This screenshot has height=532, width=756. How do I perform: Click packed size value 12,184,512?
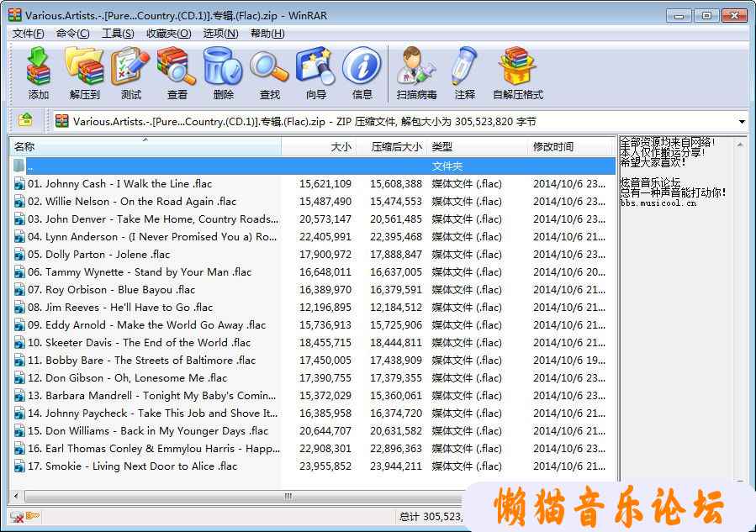coord(396,308)
